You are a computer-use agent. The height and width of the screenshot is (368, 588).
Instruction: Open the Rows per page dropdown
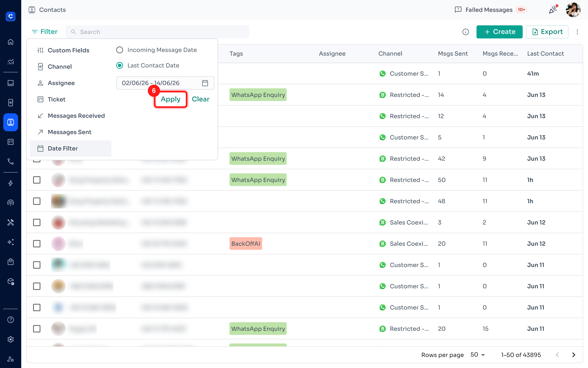coord(478,355)
